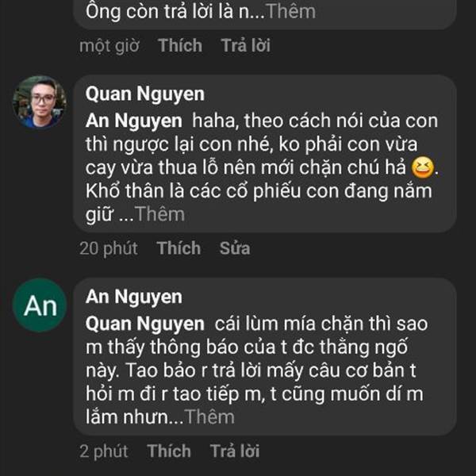The image size is (476, 476).
Task: Like An Nguyen's comment
Action: coord(169,451)
